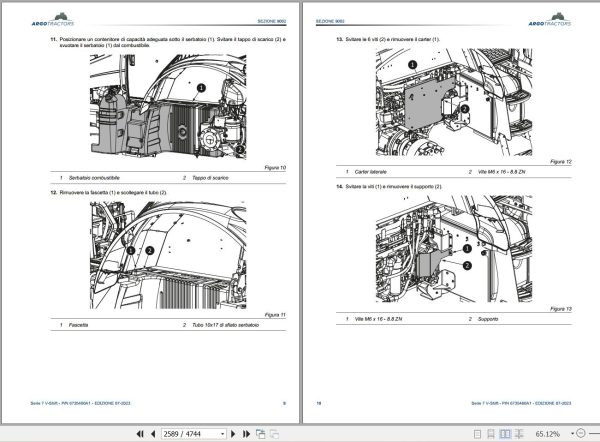Click the 65.12% zoom value
The image size is (600, 442).
pyautogui.click(x=548, y=434)
